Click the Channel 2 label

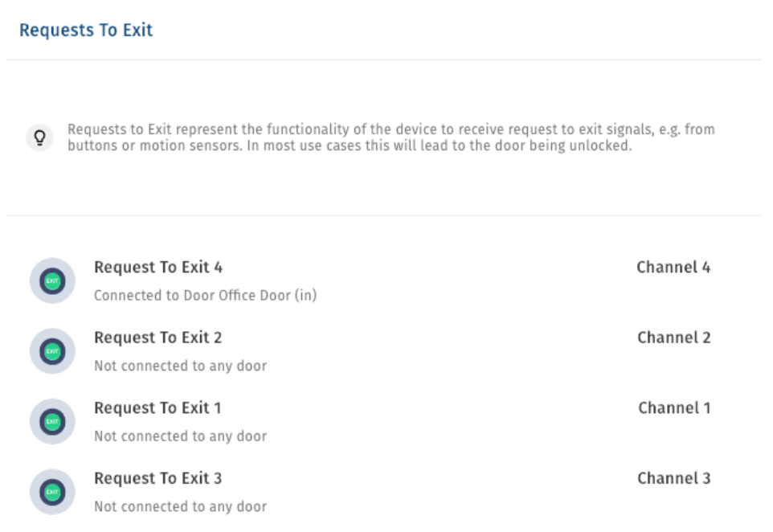(673, 338)
